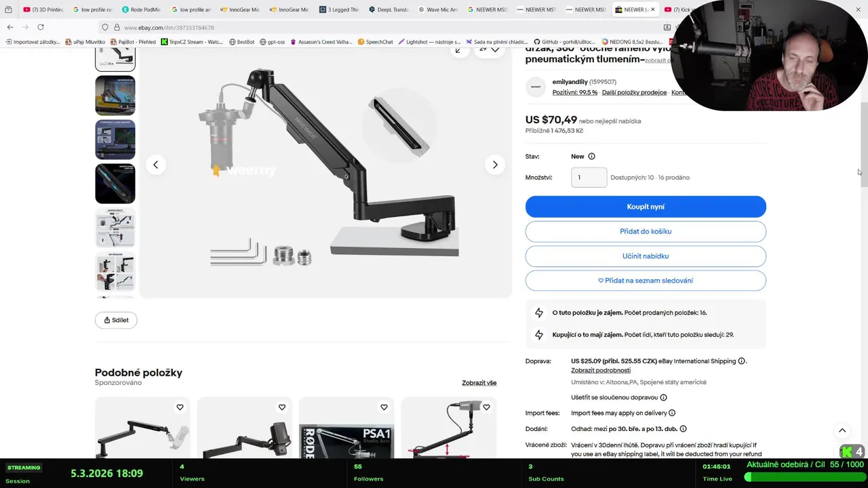Open info icon after eBay International Shipping
The width and height of the screenshot is (868, 488).
point(741,361)
